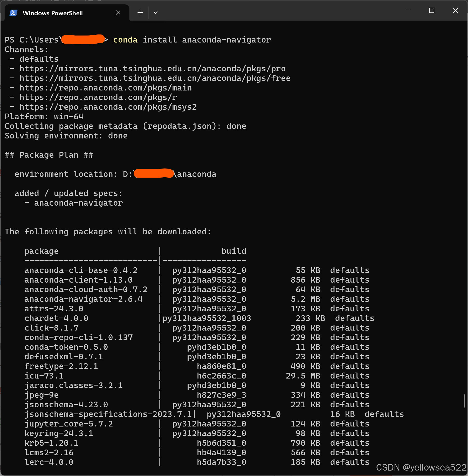Click jsonschema-specifications-2023.7.1 package name
This screenshot has width=468, height=476.
(108, 414)
